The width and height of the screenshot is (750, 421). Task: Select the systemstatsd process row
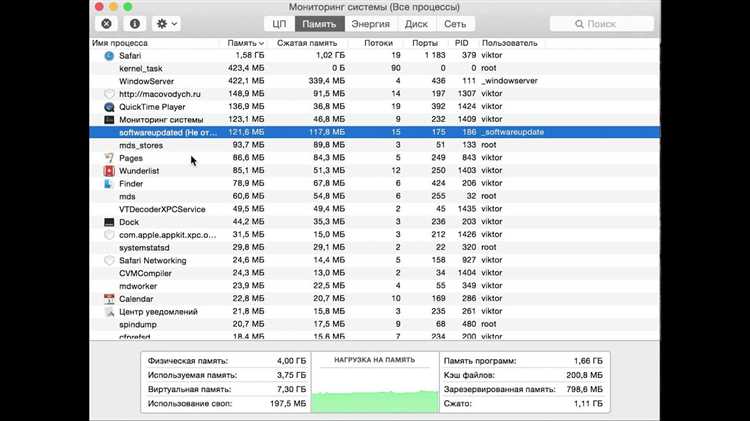[375, 247]
